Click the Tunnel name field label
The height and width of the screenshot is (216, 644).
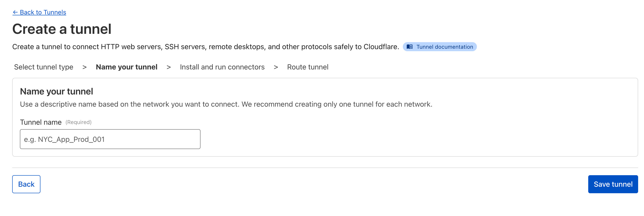[x=41, y=122]
